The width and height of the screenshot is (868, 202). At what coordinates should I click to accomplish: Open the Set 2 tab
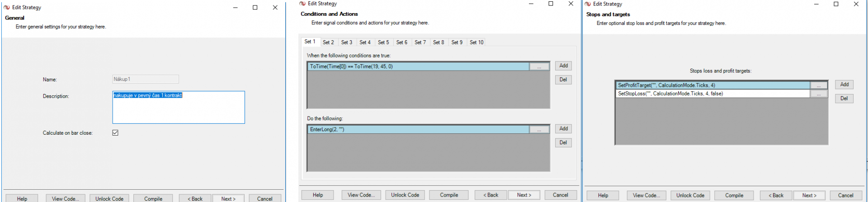(x=328, y=42)
